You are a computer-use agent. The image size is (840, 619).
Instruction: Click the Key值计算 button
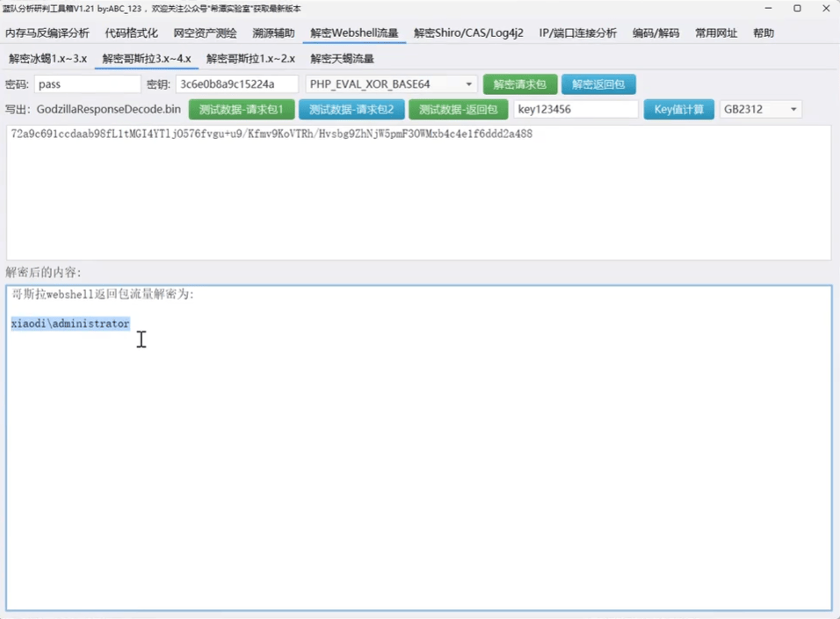pyautogui.click(x=678, y=109)
